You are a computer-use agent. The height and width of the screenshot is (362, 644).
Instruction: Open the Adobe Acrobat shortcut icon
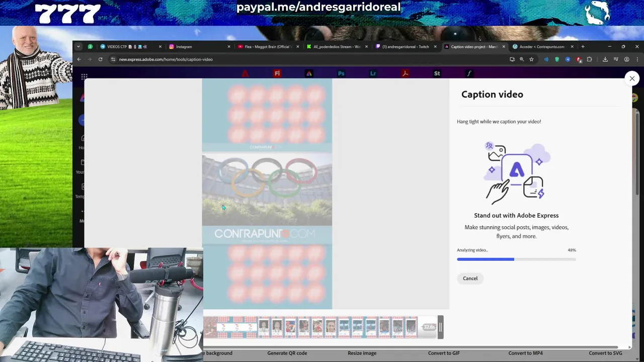[405, 73]
